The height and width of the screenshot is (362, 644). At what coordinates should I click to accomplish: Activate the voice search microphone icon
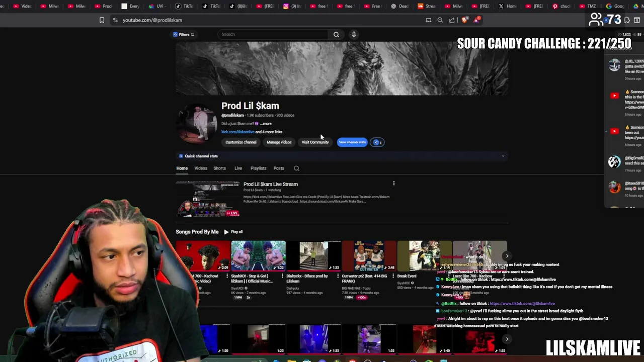[x=354, y=34]
